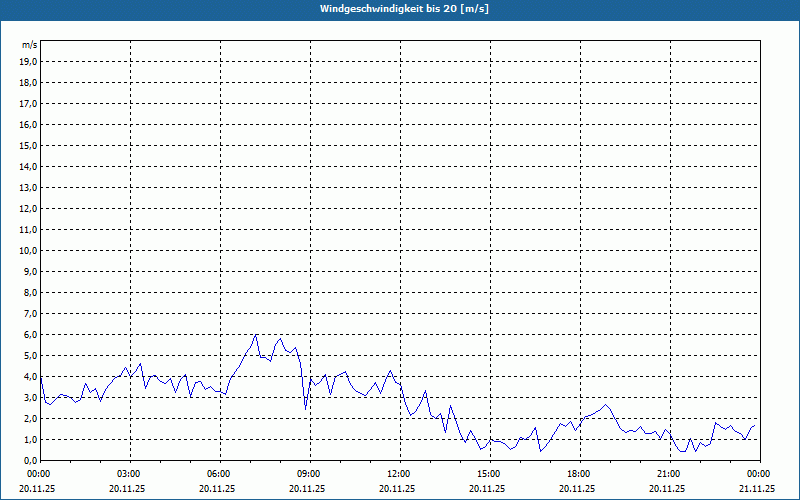The image size is (800, 500).
Task: Click the 15,0 value on the y-axis
Action: 29,145
